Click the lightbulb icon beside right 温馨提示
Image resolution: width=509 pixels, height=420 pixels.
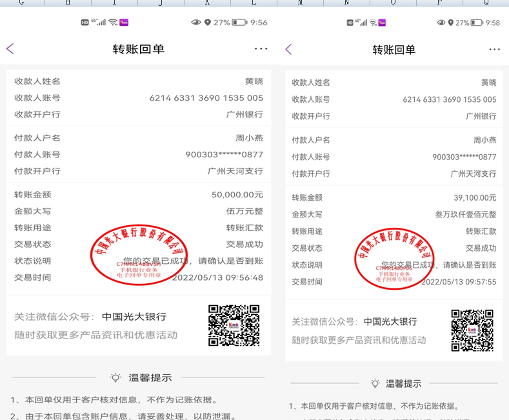(x=375, y=383)
